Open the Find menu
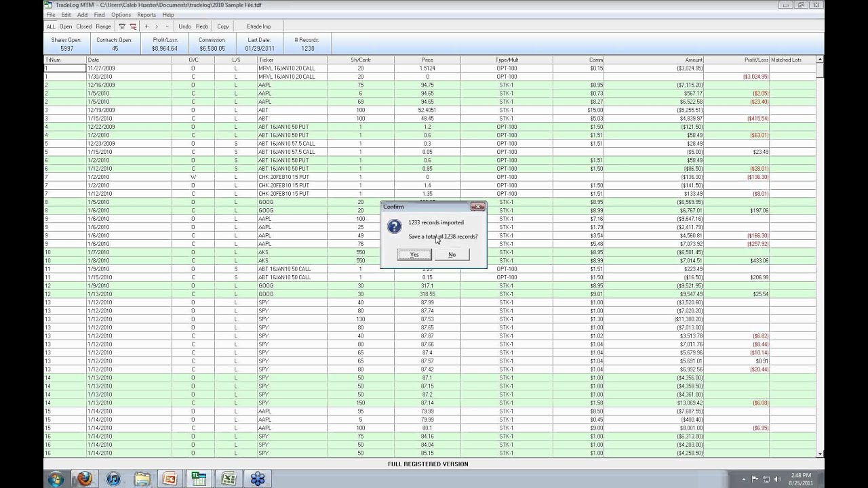 pos(100,15)
